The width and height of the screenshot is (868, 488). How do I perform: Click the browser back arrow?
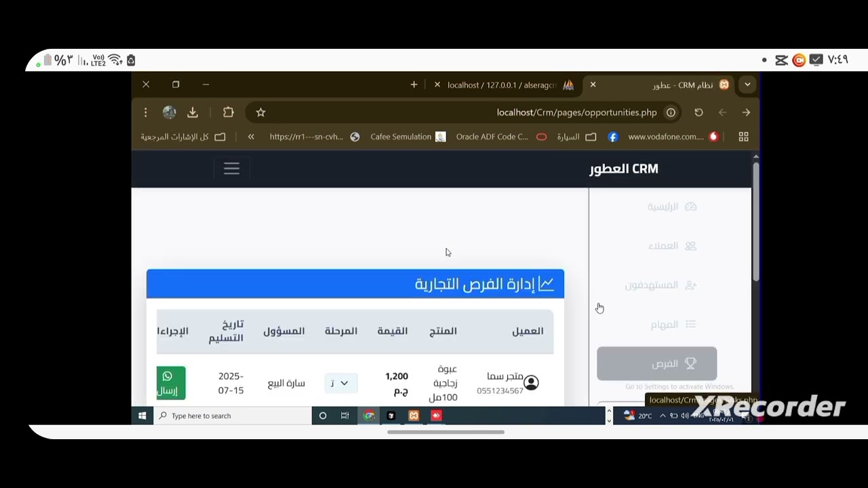coord(722,113)
